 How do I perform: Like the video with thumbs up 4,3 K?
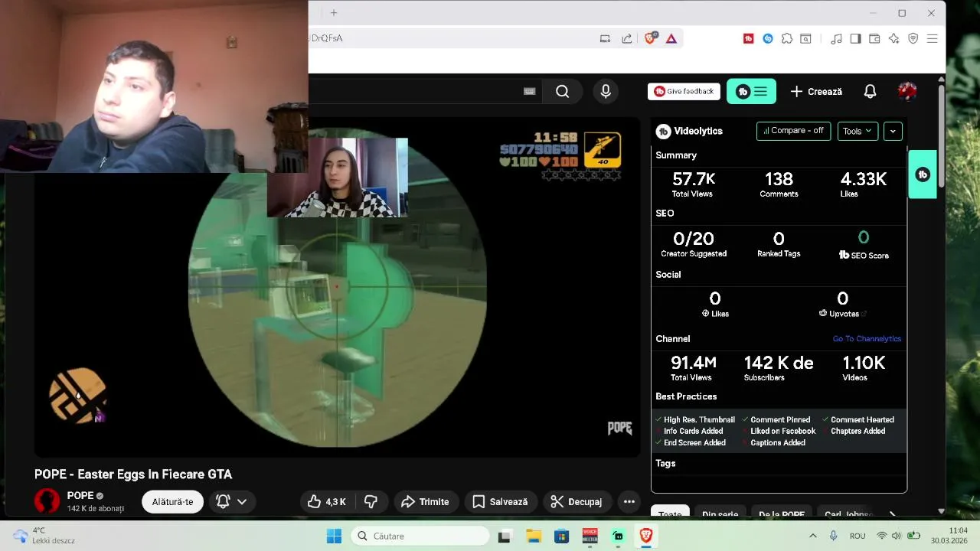tap(326, 502)
